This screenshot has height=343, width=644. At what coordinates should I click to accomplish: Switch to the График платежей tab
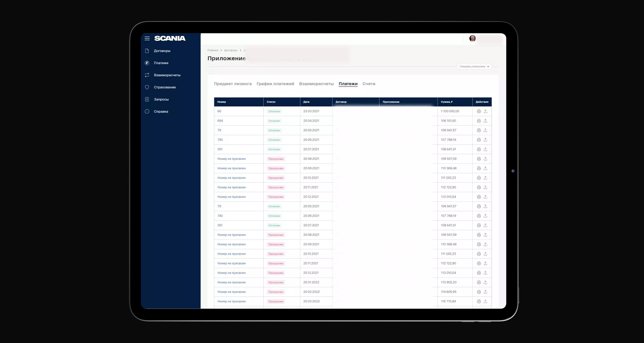[275, 84]
